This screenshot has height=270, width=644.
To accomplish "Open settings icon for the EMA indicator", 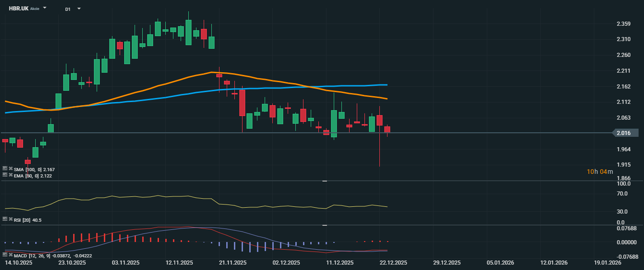I will pos(5,176).
